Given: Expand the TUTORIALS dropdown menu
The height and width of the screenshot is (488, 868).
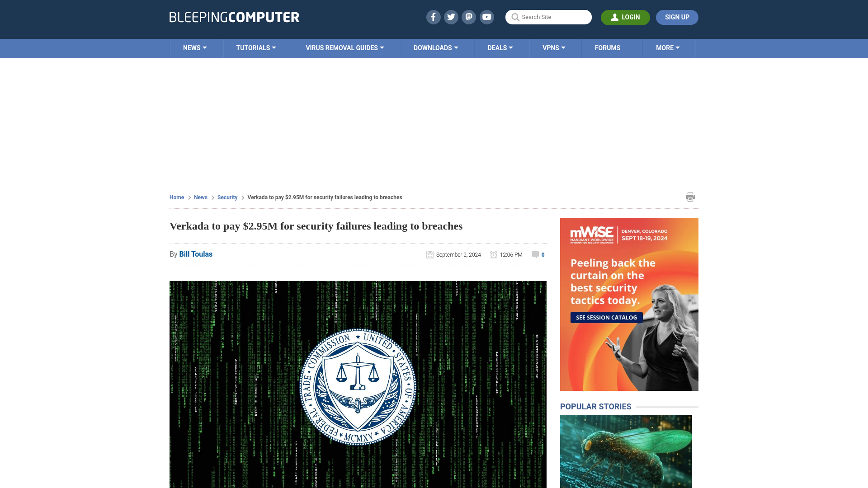Looking at the screenshot, I should 256,47.
